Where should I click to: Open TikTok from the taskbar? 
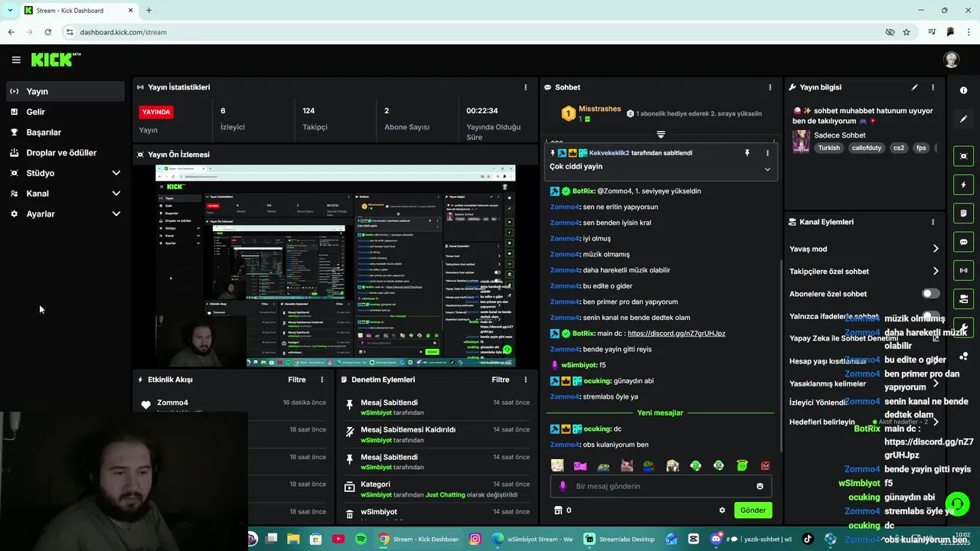point(807,539)
